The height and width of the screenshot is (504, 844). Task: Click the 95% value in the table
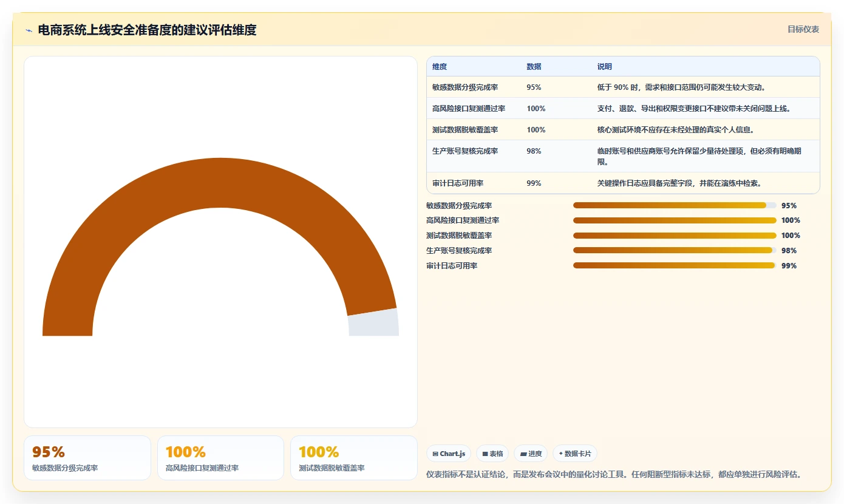pyautogui.click(x=534, y=87)
